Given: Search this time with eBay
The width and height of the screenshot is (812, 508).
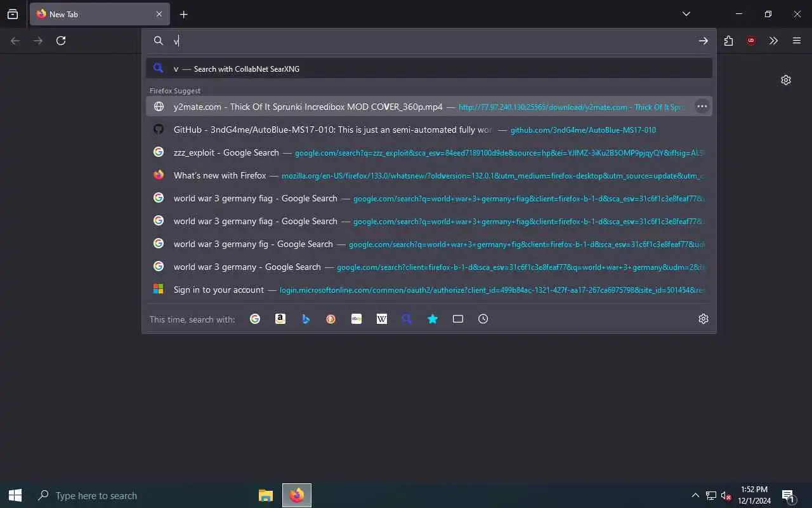Looking at the screenshot, I should [357, 319].
